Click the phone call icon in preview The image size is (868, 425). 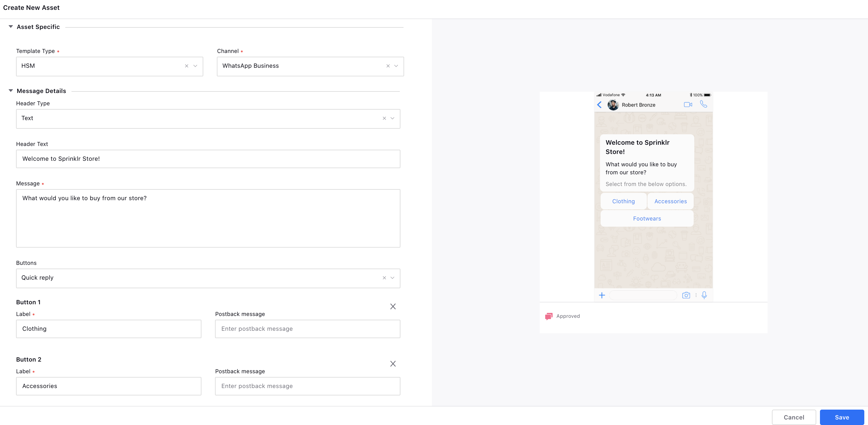pos(704,104)
